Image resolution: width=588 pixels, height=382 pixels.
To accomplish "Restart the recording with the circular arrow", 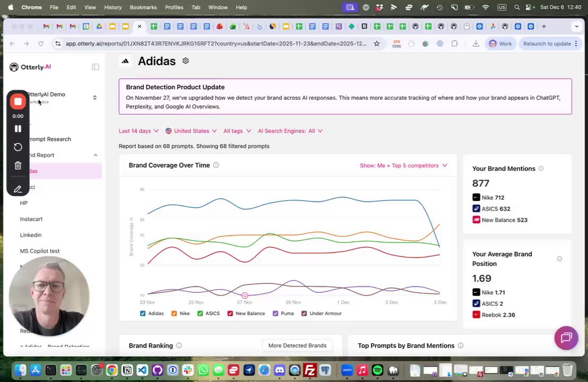I will 18,147.
